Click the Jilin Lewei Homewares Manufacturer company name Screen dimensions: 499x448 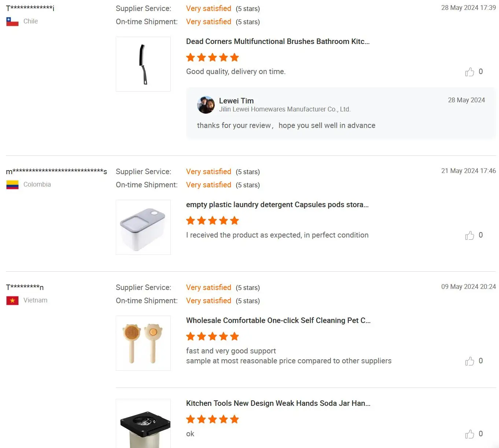pyautogui.click(x=285, y=109)
